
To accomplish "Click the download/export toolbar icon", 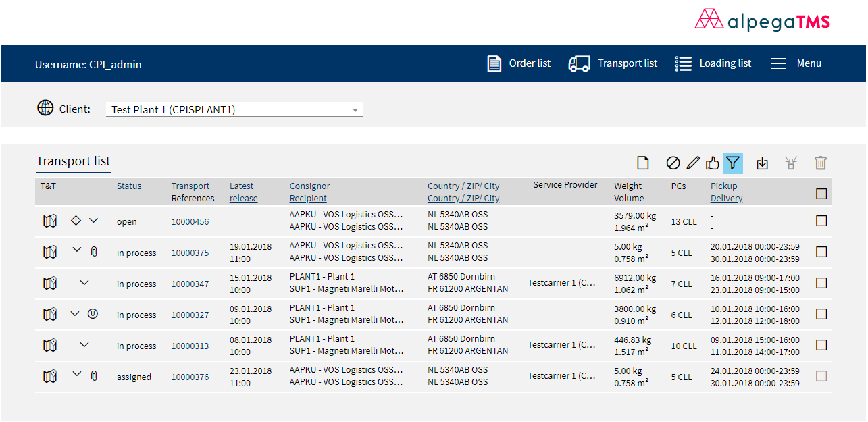I will 763,163.
